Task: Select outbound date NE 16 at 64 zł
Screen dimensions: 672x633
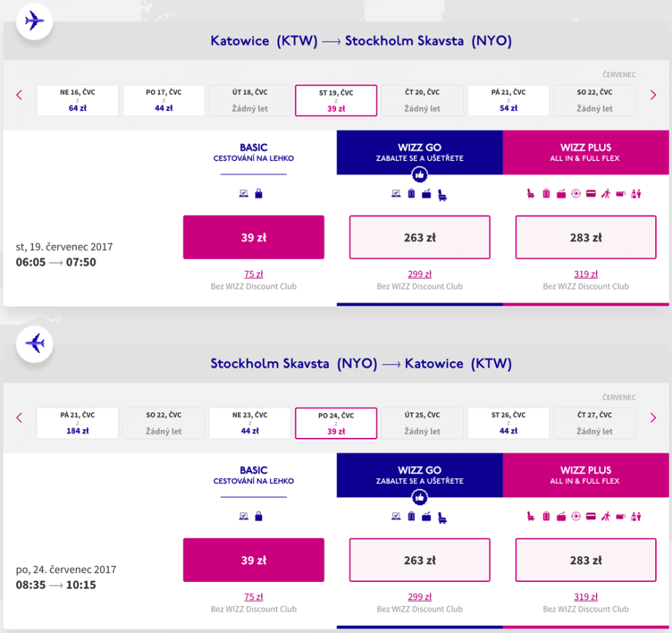Action: point(77,101)
